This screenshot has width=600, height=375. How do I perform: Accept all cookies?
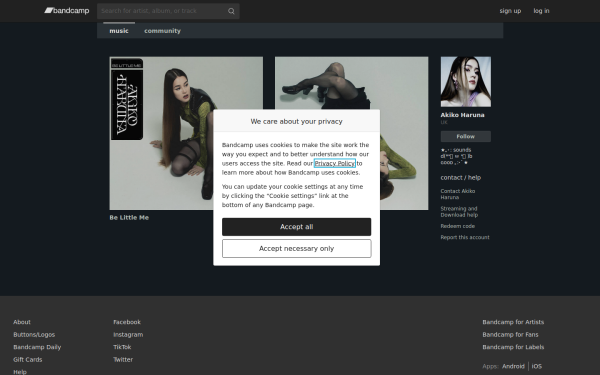[297, 227]
